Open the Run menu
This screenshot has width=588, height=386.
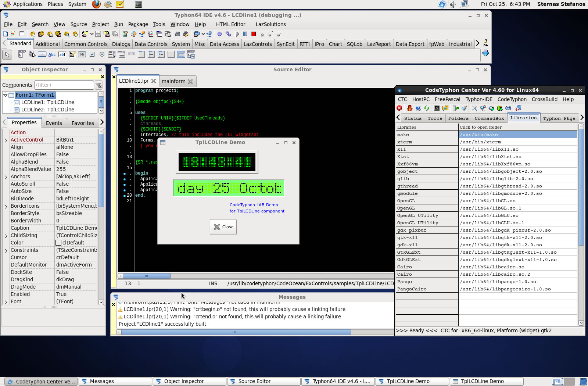(118, 24)
